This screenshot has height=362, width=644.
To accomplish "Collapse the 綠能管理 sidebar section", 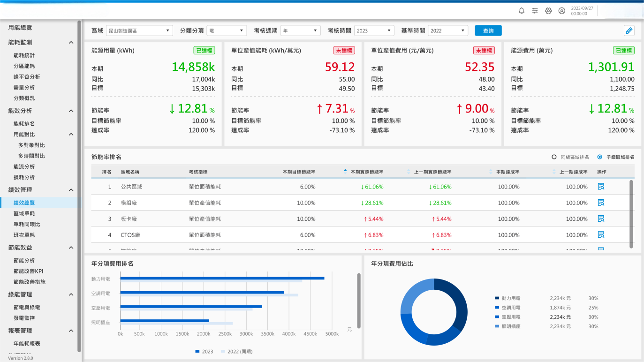I will pyautogui.click(x=71, y=294).
